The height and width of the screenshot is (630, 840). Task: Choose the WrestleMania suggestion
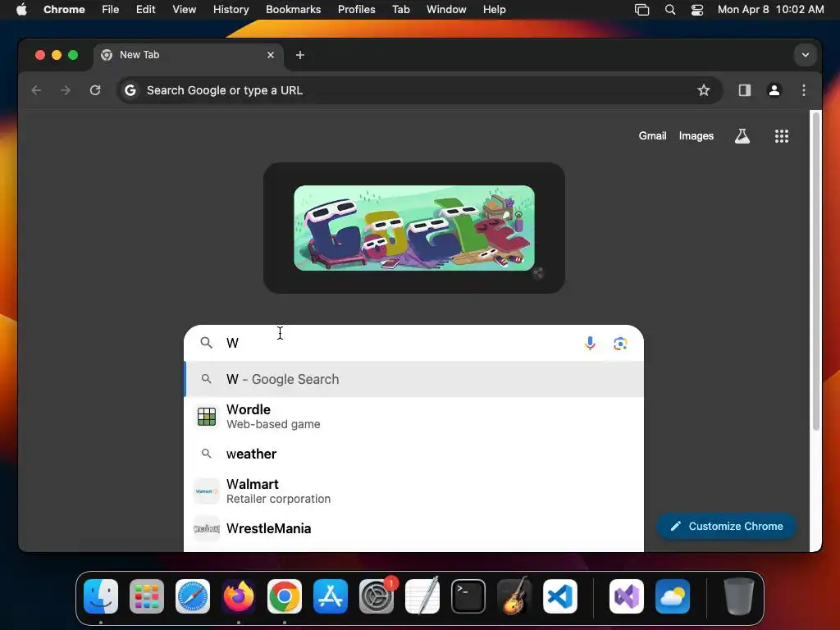(x=413, y=528)
